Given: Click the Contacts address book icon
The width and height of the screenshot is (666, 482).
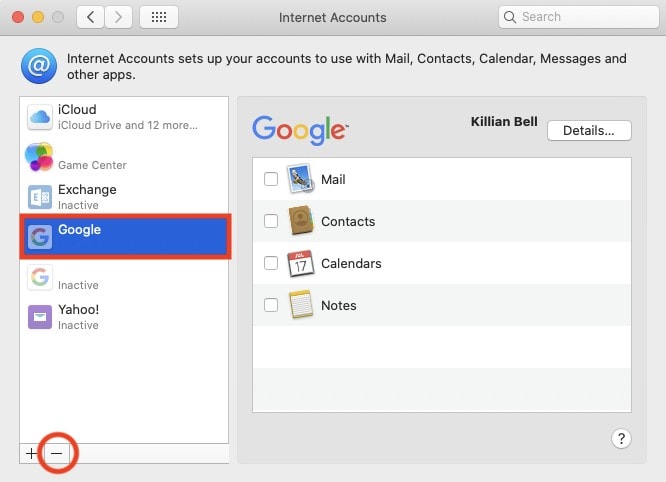Looking at the screenshot, I should click(x=300, y=221).
